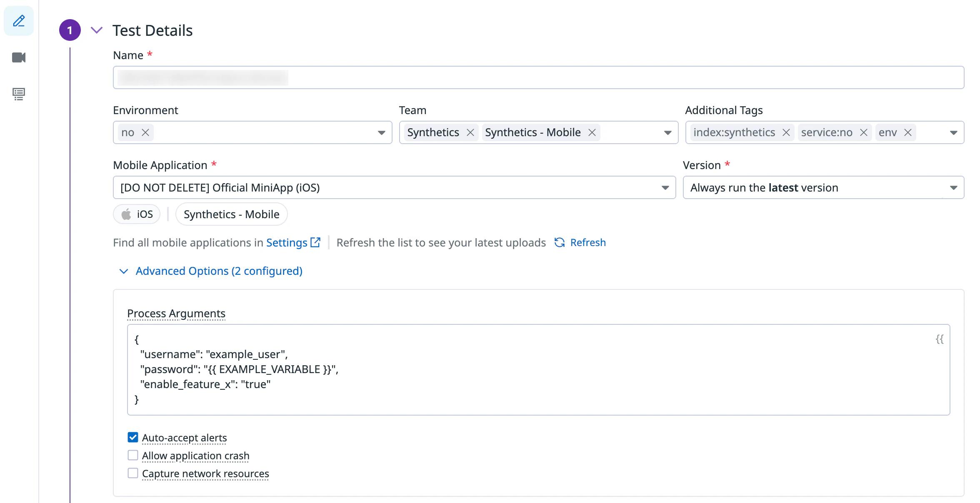The height and width of the screenshot is (503, 980).
Task: Insert a variable using the {{ icon
Action: pos(940,339)
